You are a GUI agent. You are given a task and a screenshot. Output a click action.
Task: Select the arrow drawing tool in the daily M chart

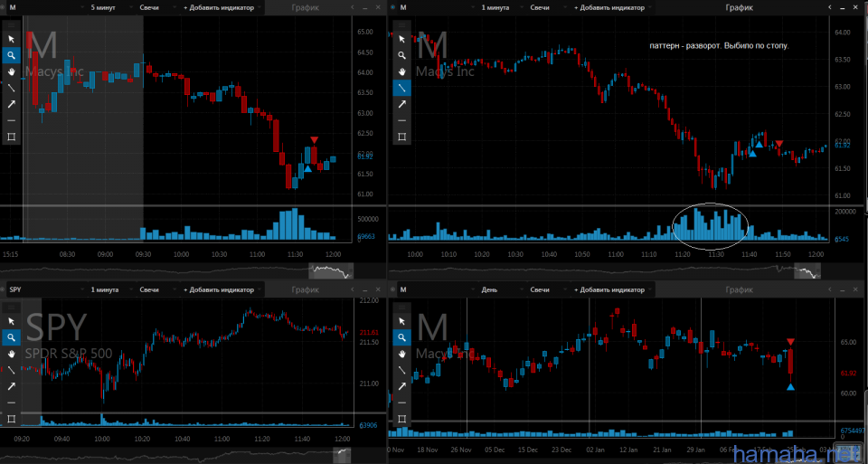401,386
